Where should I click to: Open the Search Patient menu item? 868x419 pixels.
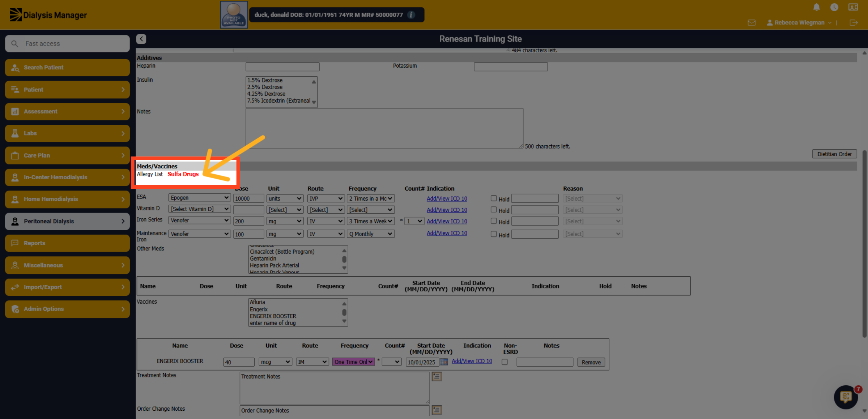[x=67, y=68]
